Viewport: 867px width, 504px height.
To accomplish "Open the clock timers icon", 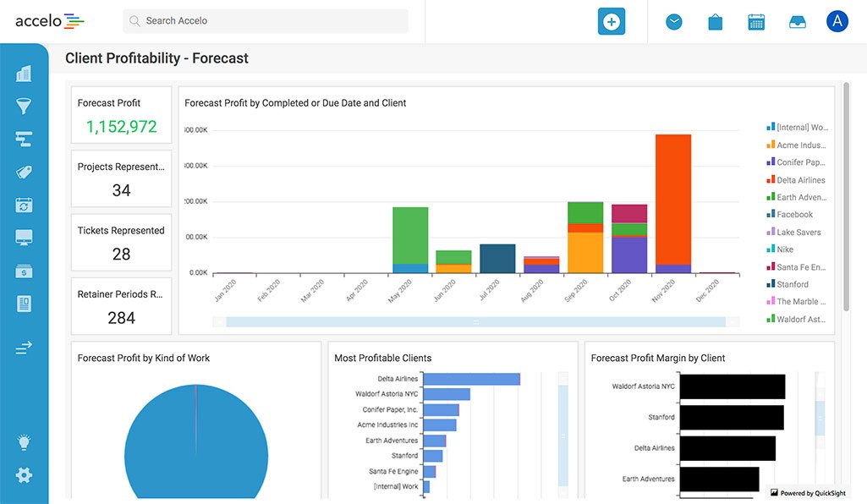I will tap(673, 22).
